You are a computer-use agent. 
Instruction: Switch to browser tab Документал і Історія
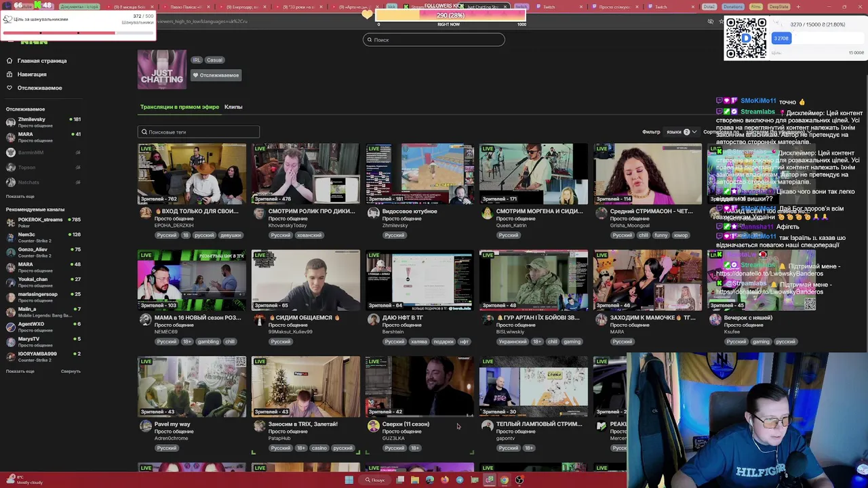80,7
